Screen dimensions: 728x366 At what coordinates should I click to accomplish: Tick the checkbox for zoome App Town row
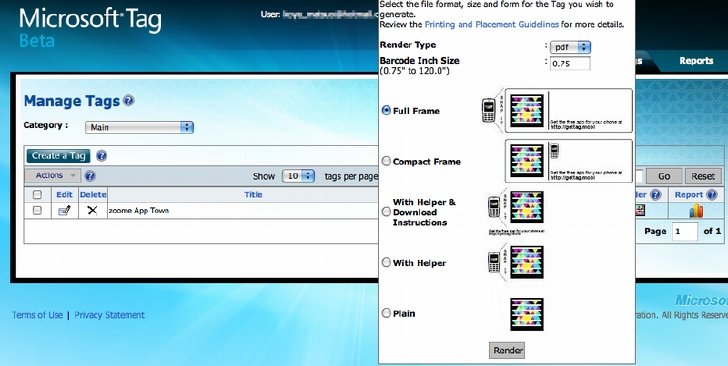(37, 210)
